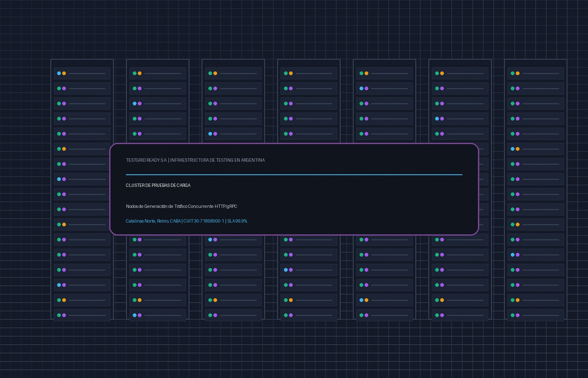Select 'INFRAESTRUCTURA DE TESTING EN ARGENTINA' header text
Viewport: 588px width, 378px height.
[218, 160]
